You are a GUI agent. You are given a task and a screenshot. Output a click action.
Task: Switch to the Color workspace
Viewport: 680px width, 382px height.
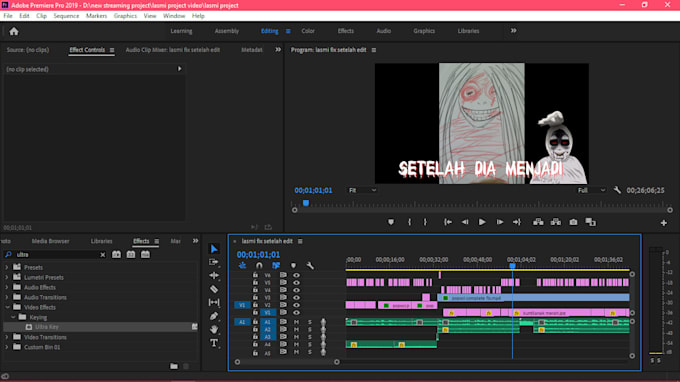coord(308,31)
